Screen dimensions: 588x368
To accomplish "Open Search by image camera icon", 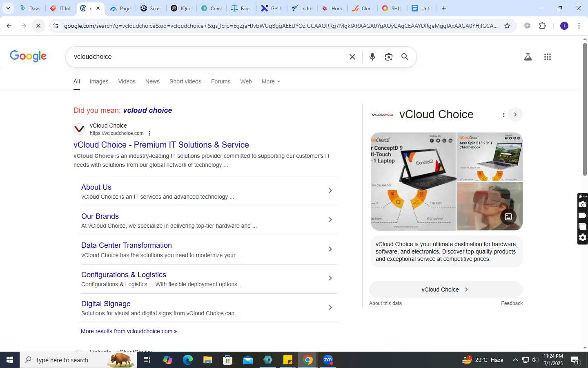I will click(x=388, y=57).
